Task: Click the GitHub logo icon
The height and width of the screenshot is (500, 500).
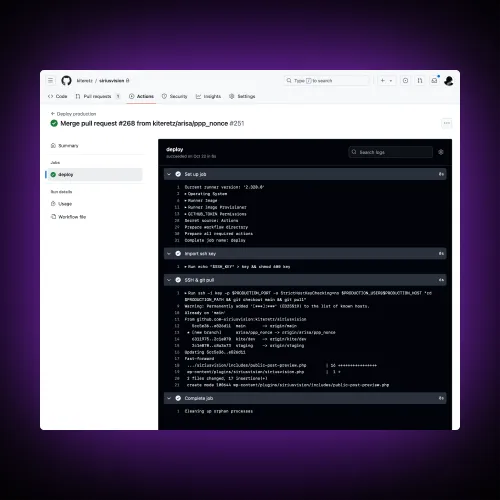Action: pos(66,80)
